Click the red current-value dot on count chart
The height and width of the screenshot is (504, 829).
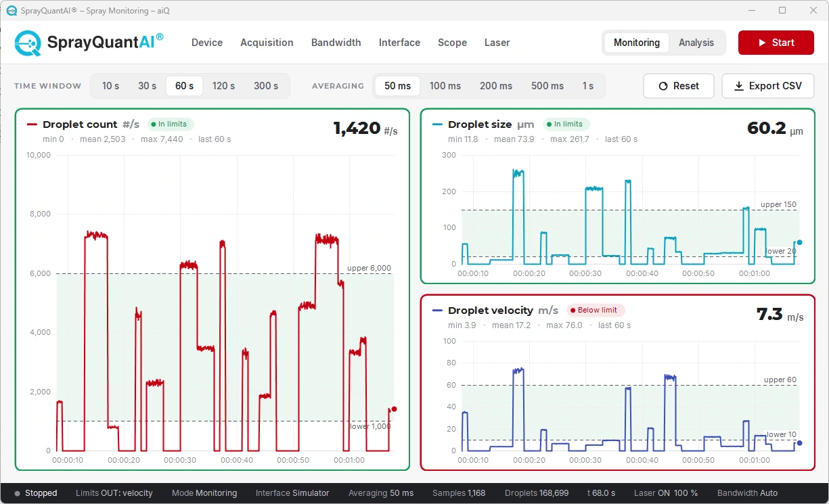[x=394, y=409]
